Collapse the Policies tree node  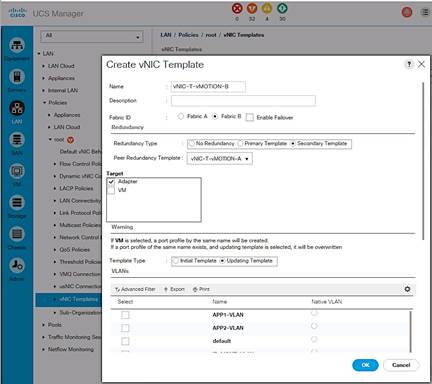click(x=44, y=103)
